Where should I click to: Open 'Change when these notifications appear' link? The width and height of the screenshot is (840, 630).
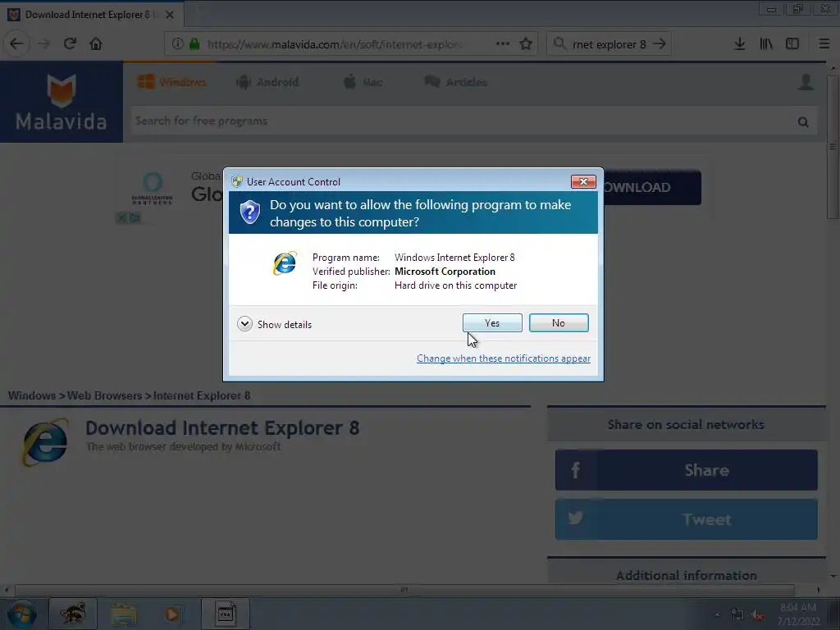504,358
